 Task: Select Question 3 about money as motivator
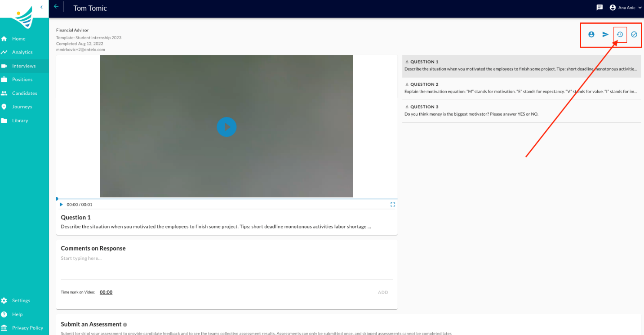pyautogui.click(x=522, y=111)
